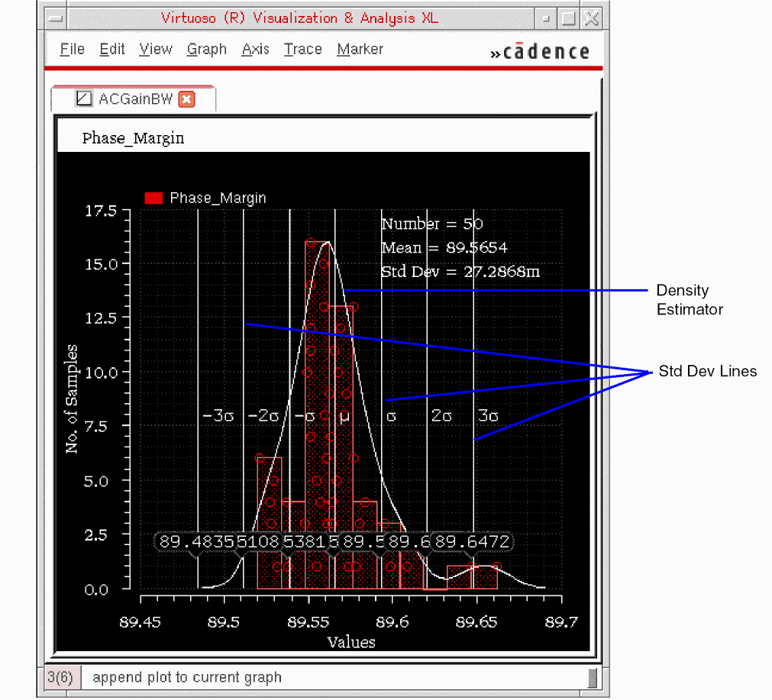Open the Marker menu
Viewport: 772px width, 700px height.
coord(360,50)
